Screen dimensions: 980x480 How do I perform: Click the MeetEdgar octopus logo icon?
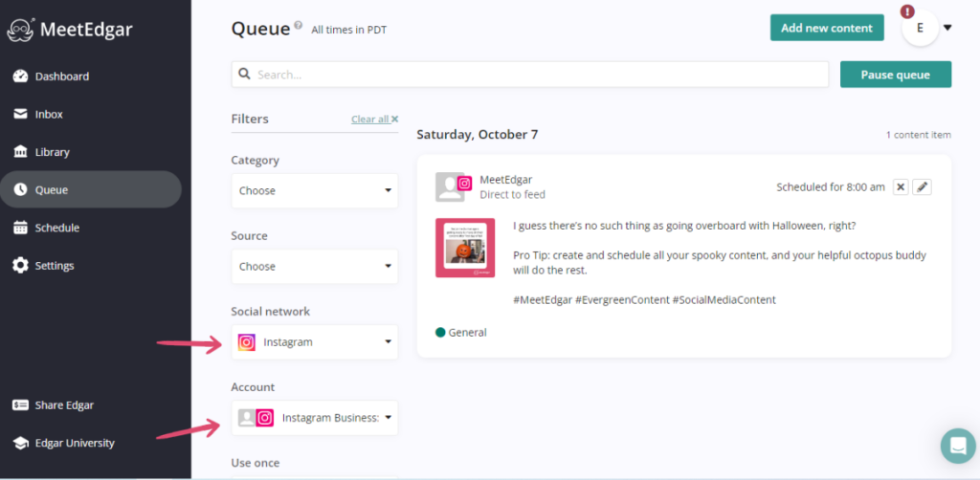(x=20, y=30)
